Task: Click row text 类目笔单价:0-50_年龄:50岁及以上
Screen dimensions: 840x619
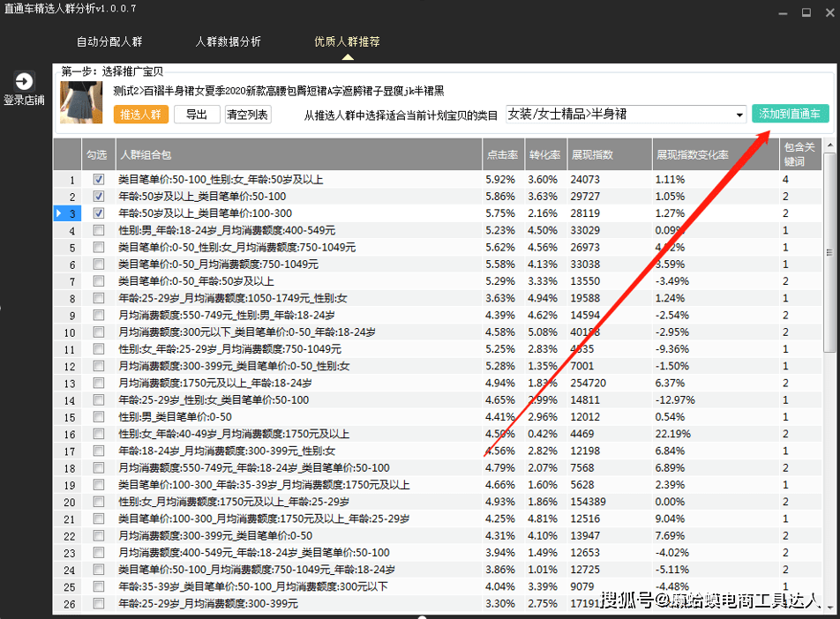Action: [196, 281]
